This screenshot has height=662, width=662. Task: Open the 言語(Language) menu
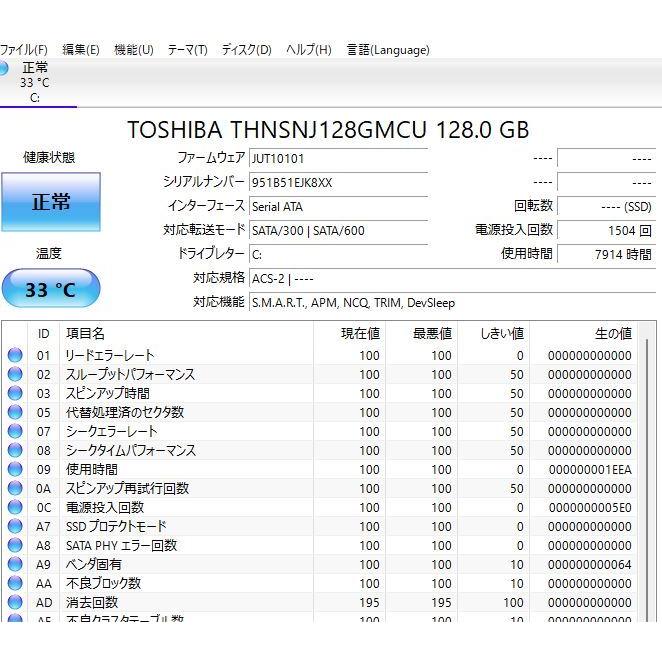[388, 50]
